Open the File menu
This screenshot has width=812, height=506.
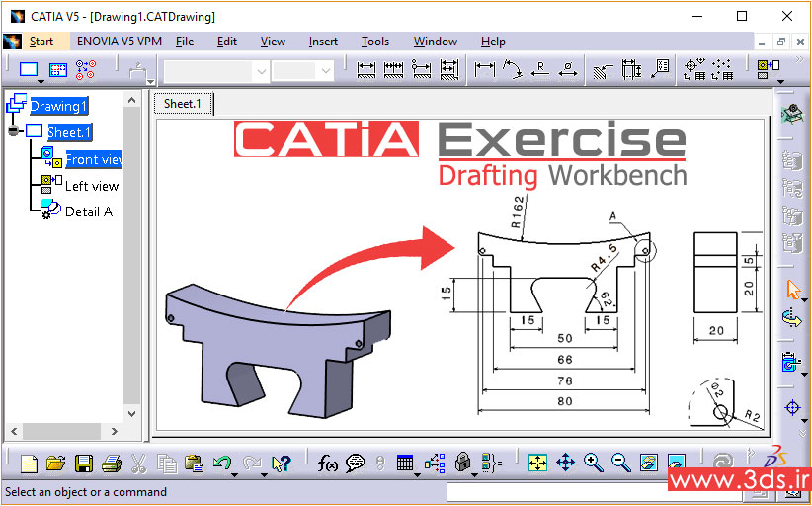click(185, 42)
